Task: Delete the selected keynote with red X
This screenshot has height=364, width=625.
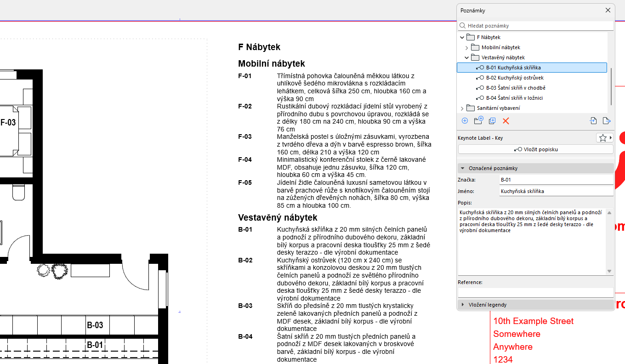Action: pos(506,121)
